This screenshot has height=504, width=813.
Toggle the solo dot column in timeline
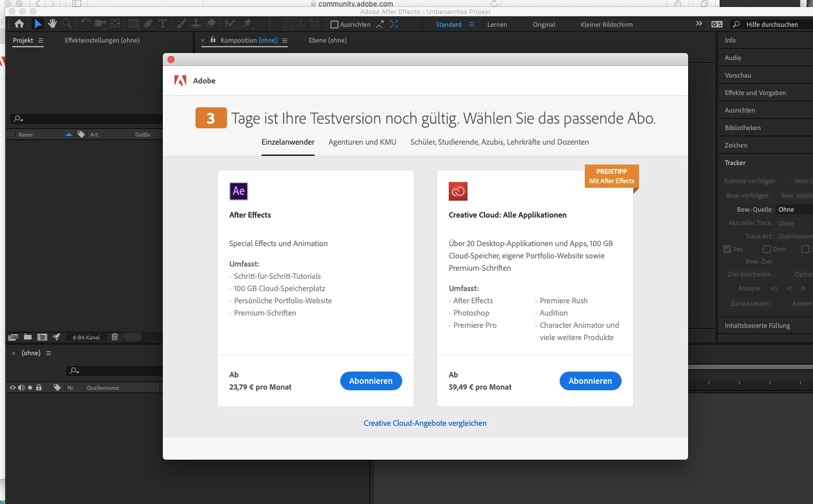point(30,387)
